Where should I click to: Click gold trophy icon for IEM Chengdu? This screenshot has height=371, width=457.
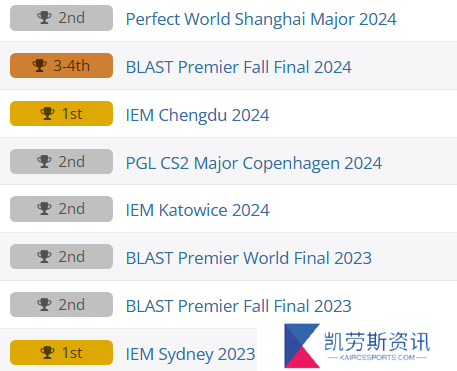click(x=47, y=113)
